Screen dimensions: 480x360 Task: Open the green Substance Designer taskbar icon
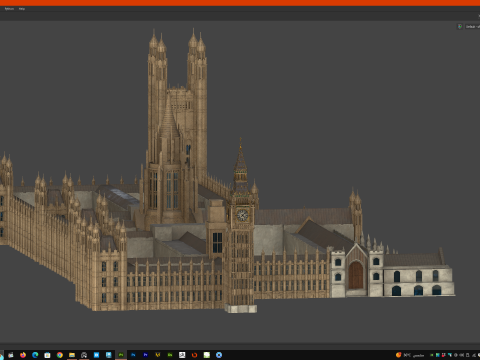[x=170, y=355]
